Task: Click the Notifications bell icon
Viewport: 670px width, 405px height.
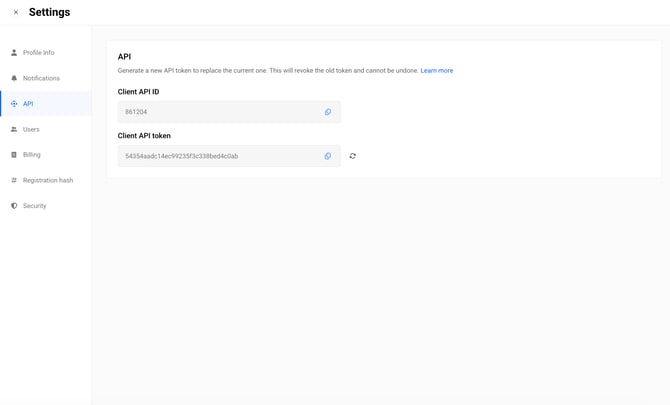Action: pyautogui.click(x=14, y=78)
